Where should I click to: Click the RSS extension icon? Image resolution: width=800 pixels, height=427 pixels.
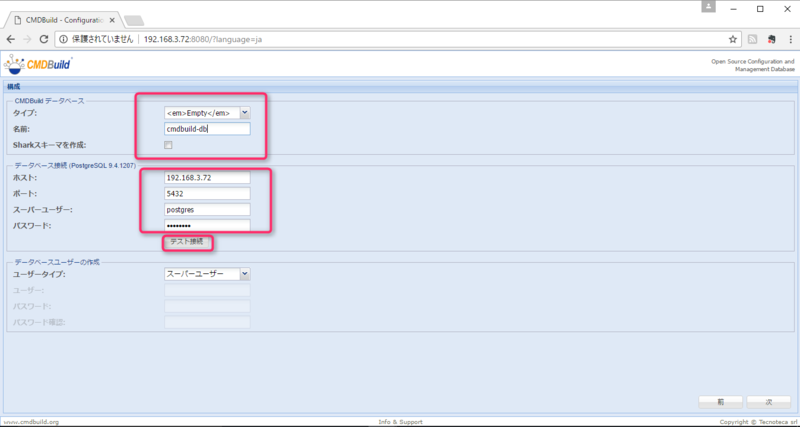pos(752,39)
